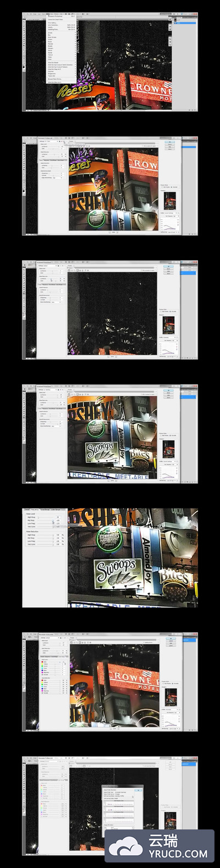Adjust Noise Level High Freq slider in close-up panel
Viewport: 220px width, 868px height.
coord(46,517)
